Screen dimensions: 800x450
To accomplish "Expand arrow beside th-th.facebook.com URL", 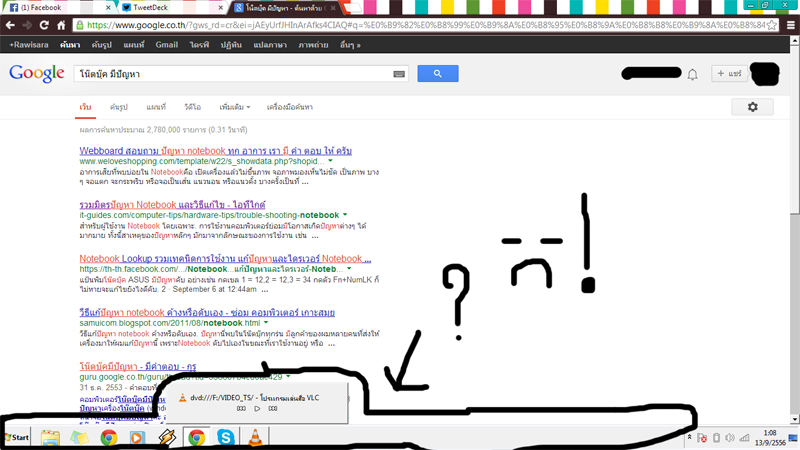I will (x=349, y=269).
